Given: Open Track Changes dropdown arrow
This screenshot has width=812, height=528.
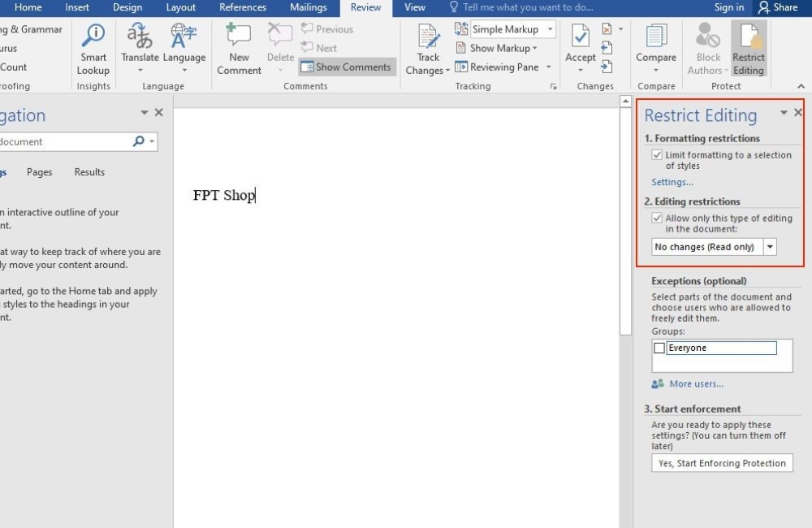Looking at the screenshot, I should [447, 71].
